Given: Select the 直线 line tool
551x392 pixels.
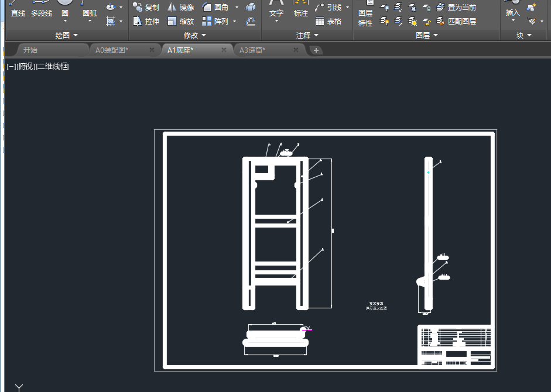Looking at the screenshot, I should point(18,9).
